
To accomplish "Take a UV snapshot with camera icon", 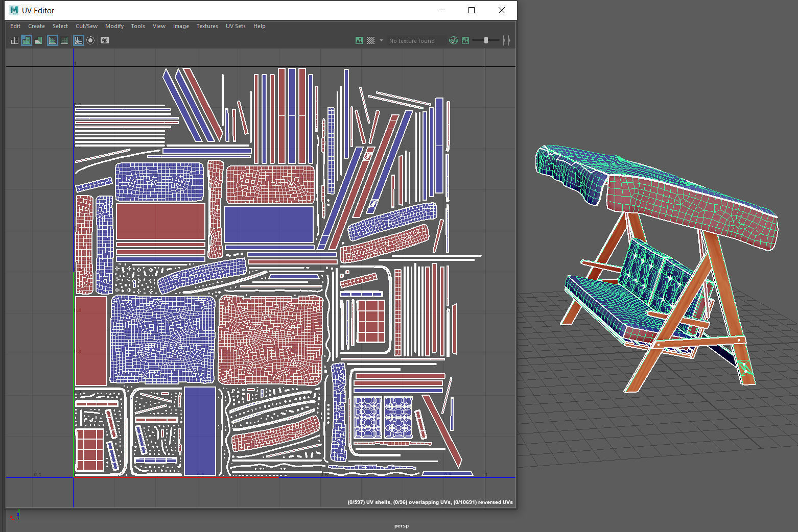I will (105, 40).
